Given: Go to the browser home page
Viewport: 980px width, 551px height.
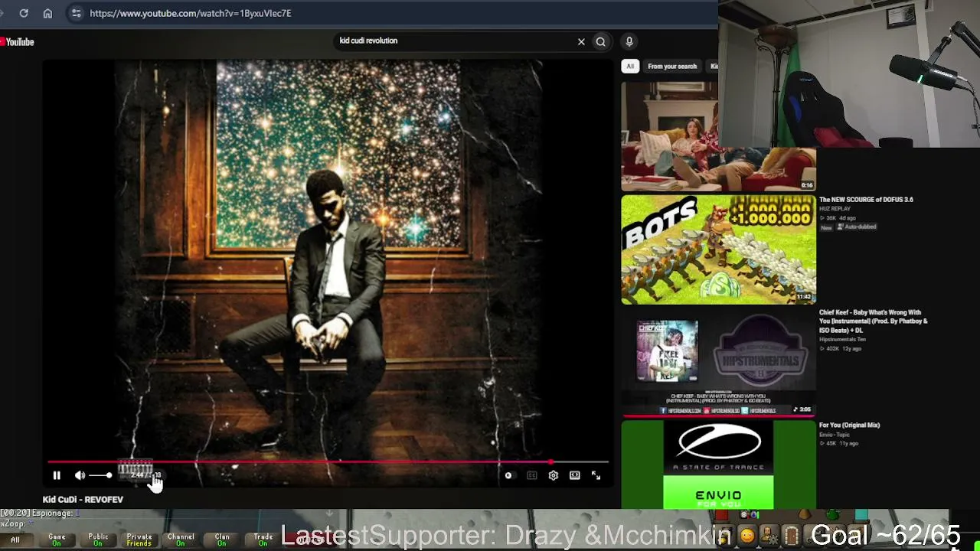Looking at the screenshot, I should (47, 13).
